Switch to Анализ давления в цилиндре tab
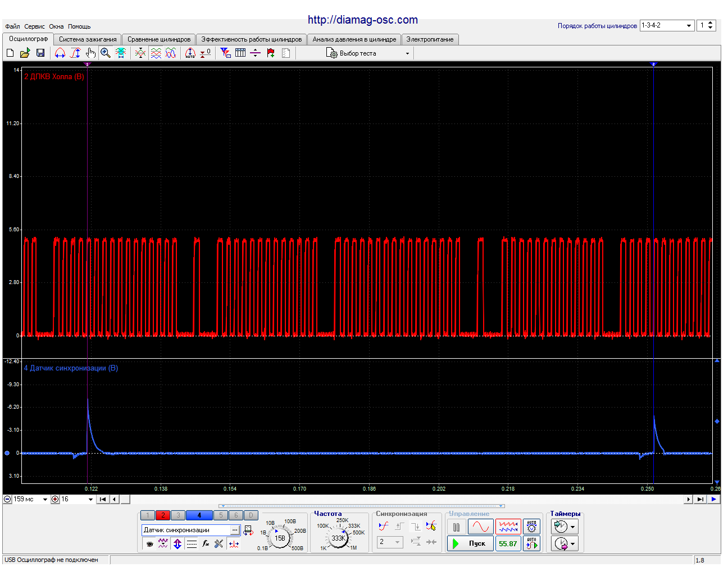This screenshot has height=567, width=728. click(x=354, y=39)
